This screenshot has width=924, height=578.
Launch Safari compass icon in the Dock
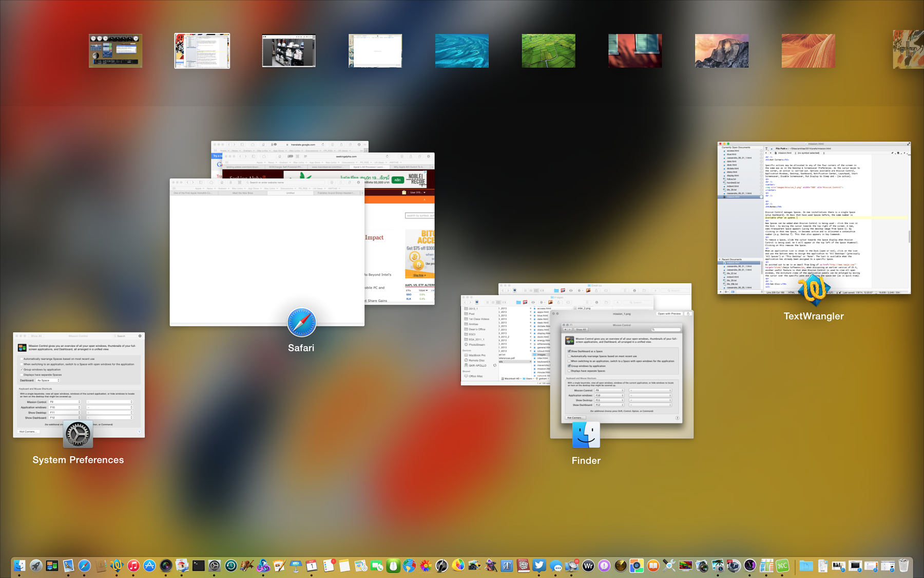tap(85, 566)
